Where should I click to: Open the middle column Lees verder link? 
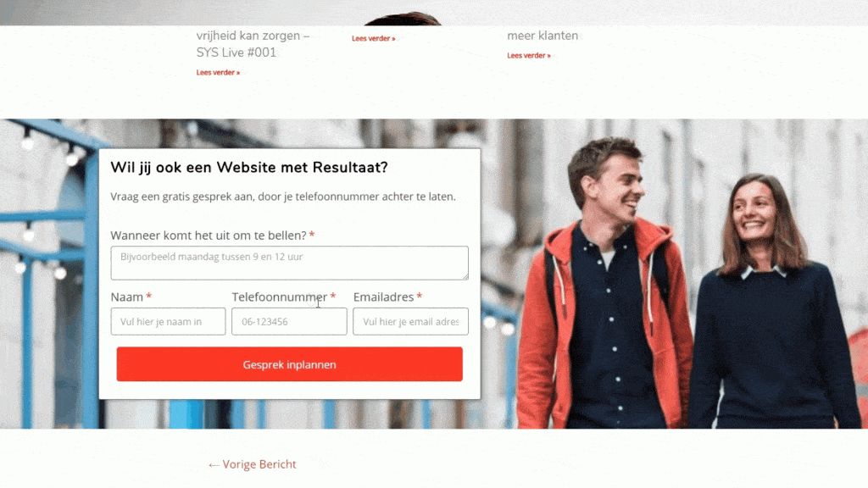pos(374,38)
